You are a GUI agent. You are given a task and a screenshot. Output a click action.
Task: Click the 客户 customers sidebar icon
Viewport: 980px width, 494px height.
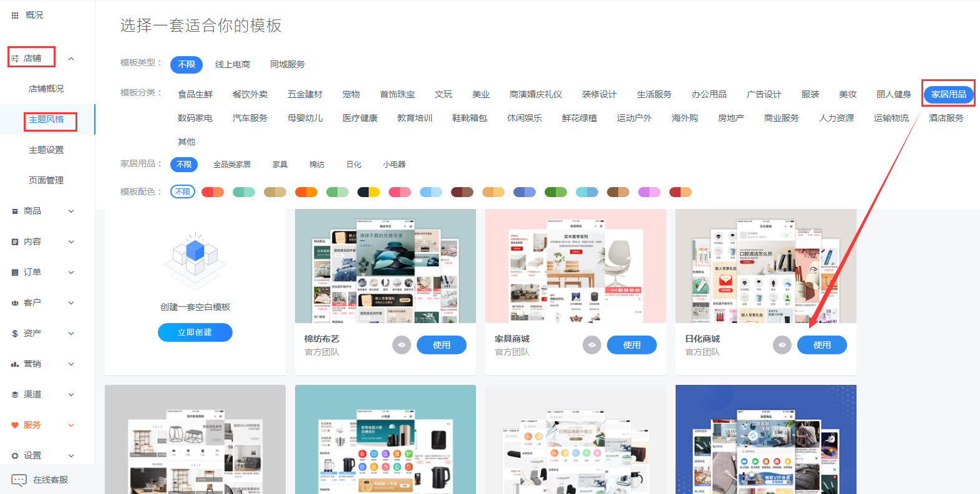click(15, 303)
